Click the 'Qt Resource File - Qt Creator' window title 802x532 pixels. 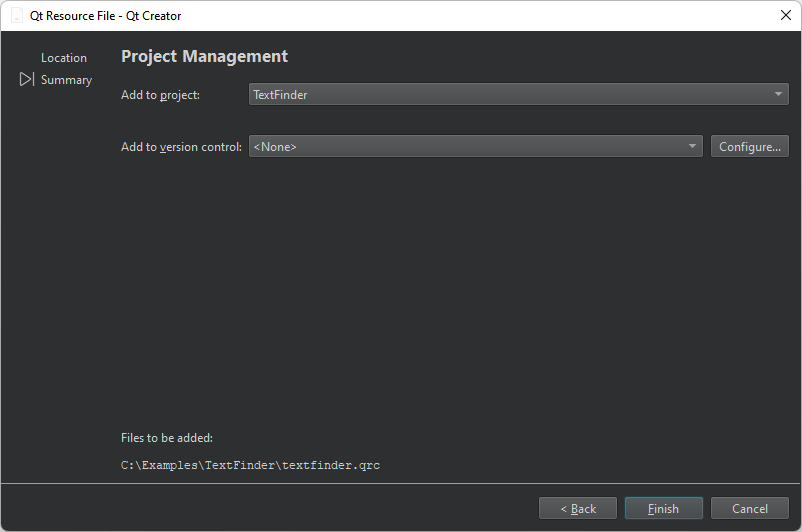click(x=105, y=16)
